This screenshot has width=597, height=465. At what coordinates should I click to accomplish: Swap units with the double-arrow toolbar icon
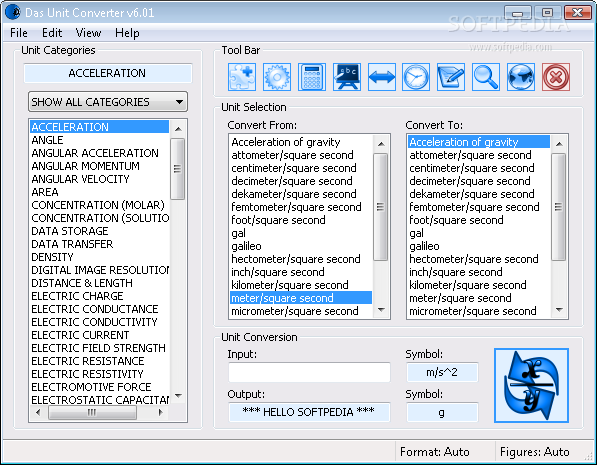[x=382, y=77]
